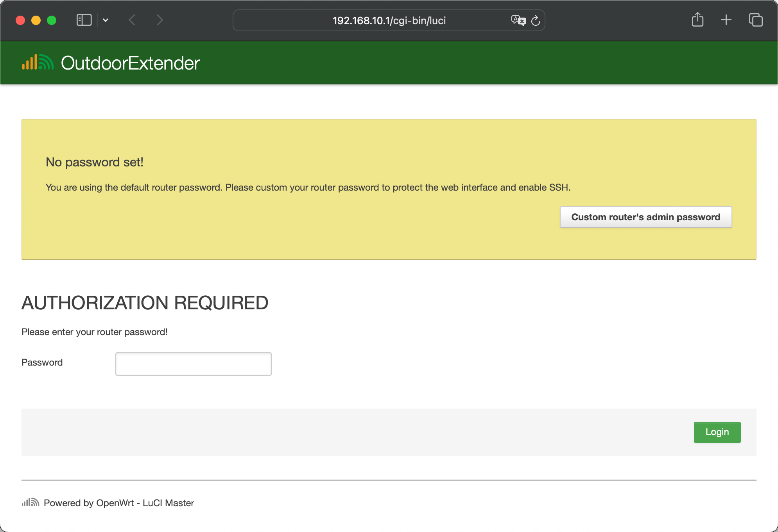Expand the tab group dropdown chevron

click(x=106, y=20)
